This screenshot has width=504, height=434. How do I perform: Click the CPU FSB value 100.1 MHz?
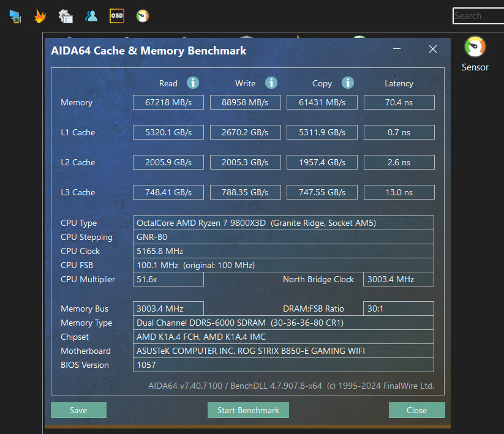(x=283, y=265)
